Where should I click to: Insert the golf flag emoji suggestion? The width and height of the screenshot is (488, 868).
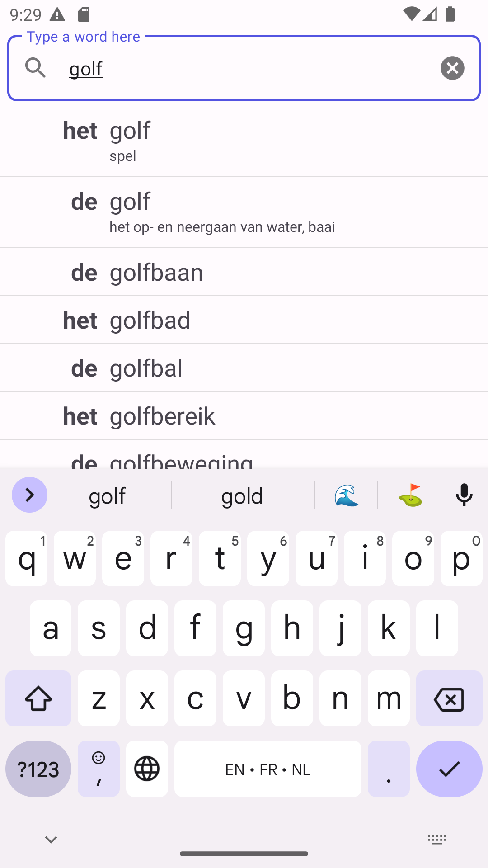(x=410, y=495)
